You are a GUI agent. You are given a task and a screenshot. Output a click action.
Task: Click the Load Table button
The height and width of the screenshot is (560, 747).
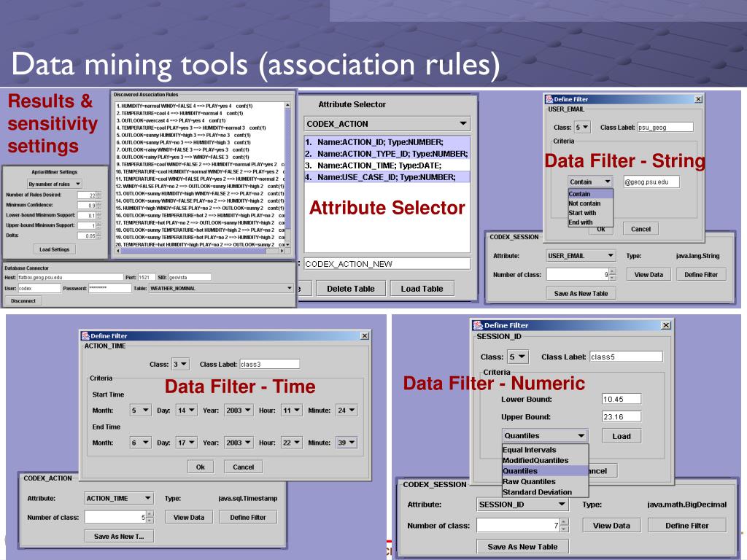(x=422, y=289)
